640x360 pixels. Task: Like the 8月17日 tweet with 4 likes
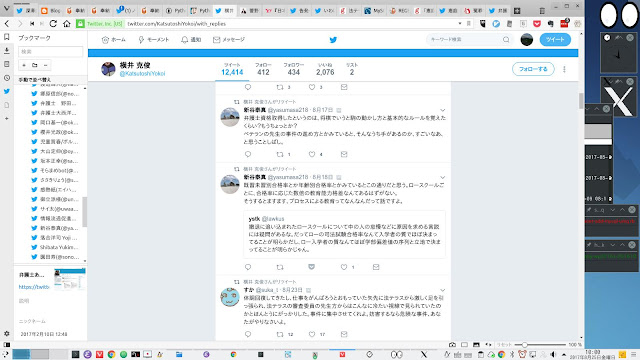[x=312, y=154]
